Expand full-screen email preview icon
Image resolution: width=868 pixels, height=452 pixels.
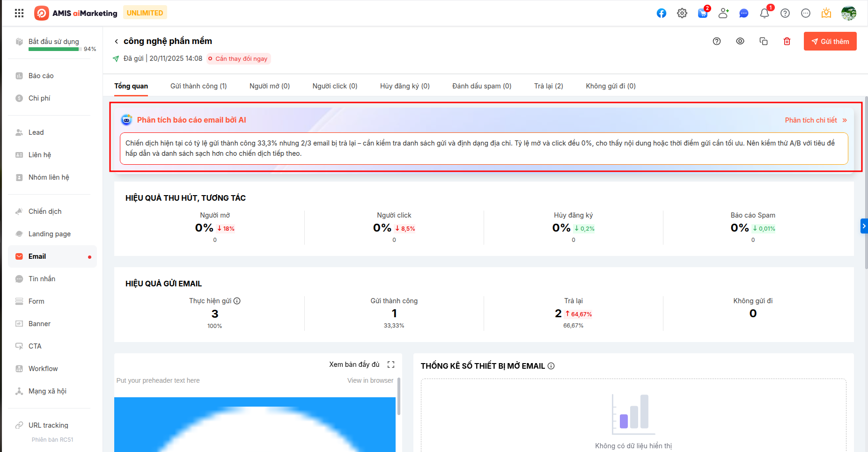point(391,365)
